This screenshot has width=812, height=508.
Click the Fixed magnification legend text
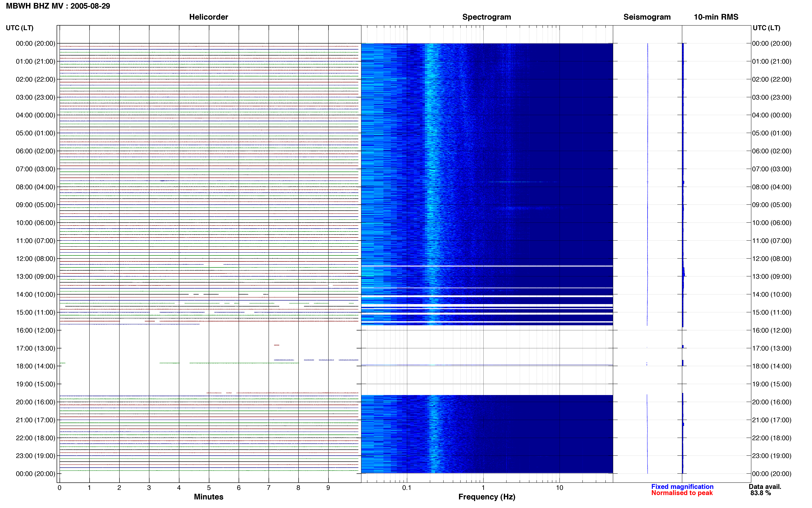point(682,486)
